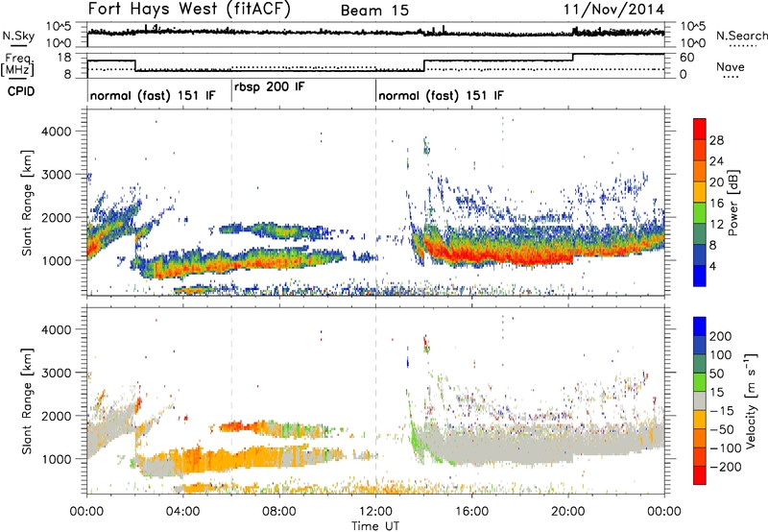This screenshot has height=532, width=768.
Task: Click the '12:00' time tick label
Action: click(x=375, y=512)
